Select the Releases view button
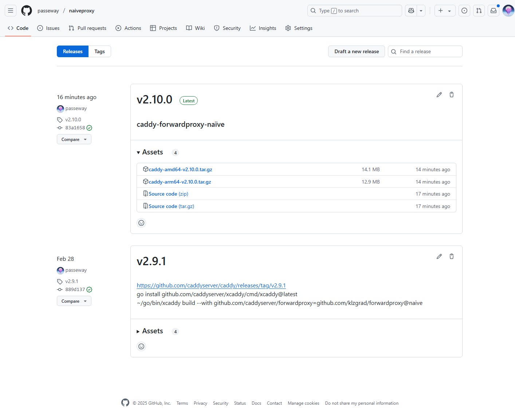Viewport: 515px width, 420px height. (x=72, y=51)
